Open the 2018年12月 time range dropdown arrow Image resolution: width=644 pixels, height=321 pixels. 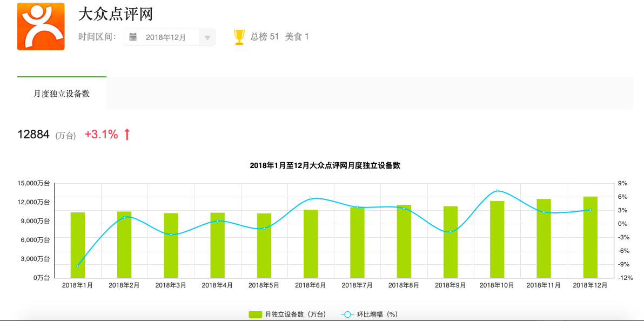point(207,37)
